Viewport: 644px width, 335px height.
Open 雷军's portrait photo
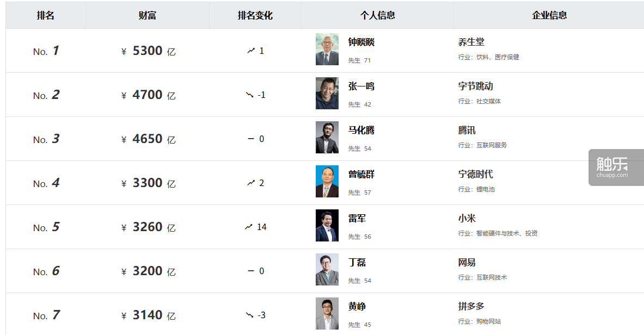327,226
